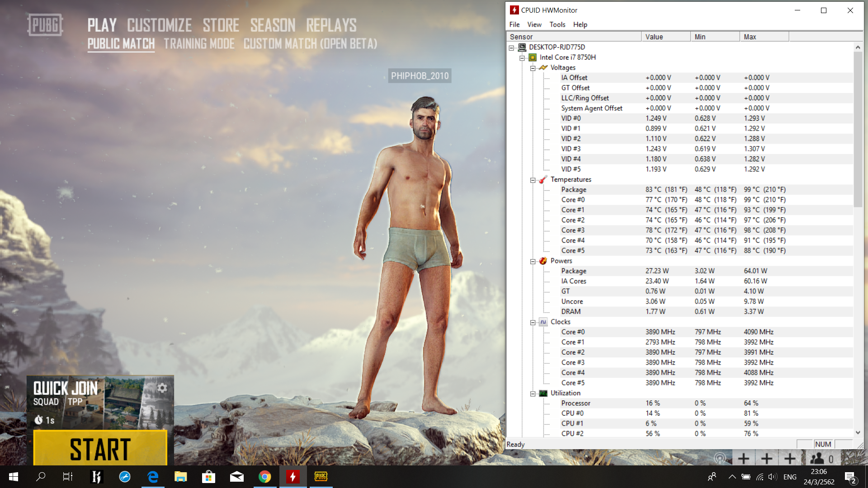Collapse the Temperatures section
This screenshot has height=488, width=868.
(533, 180)
